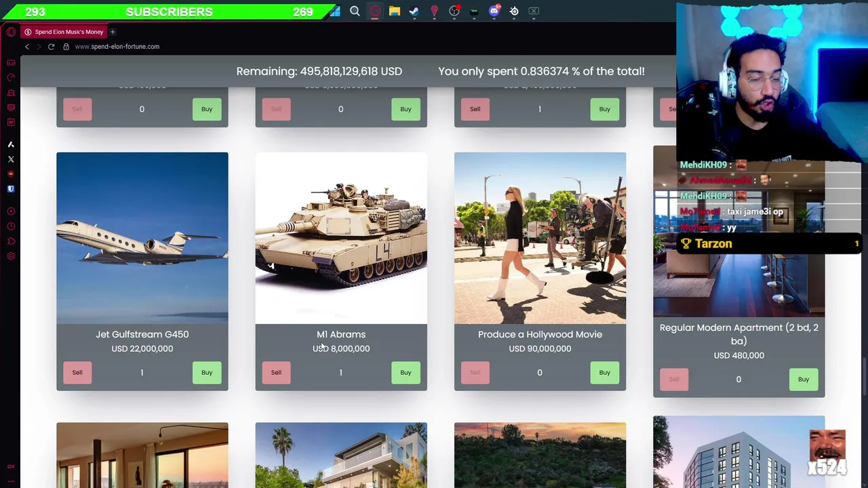The width and height of the screenshot is (868, 488).
Task: Click the browser forward arrow
Action: pyautogui.click(x=39, y=47)
